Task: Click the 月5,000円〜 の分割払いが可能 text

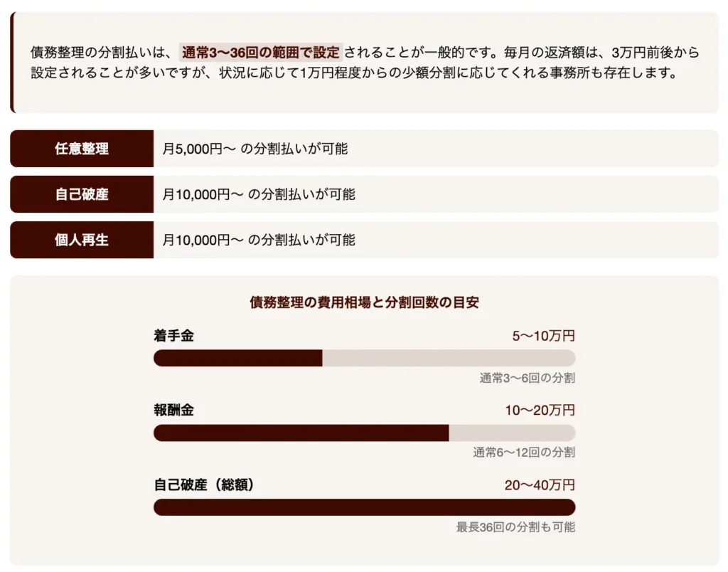Action: click(255, 149)
